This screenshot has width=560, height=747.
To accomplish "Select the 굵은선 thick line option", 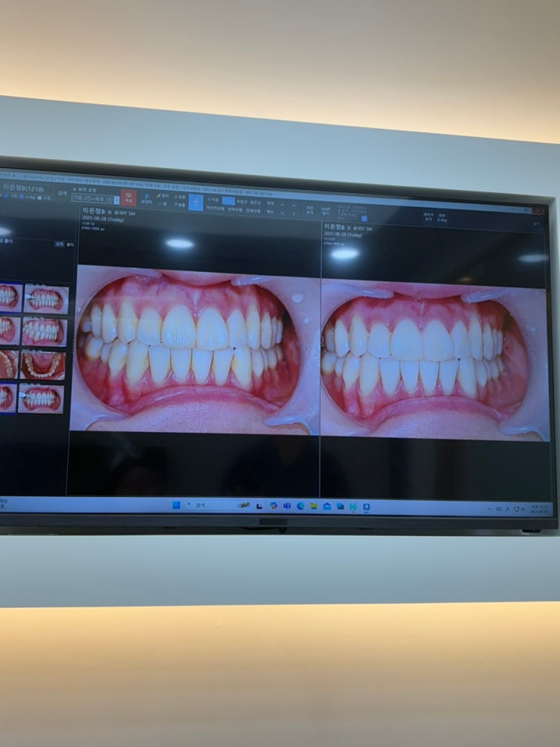I will [256, 202].
